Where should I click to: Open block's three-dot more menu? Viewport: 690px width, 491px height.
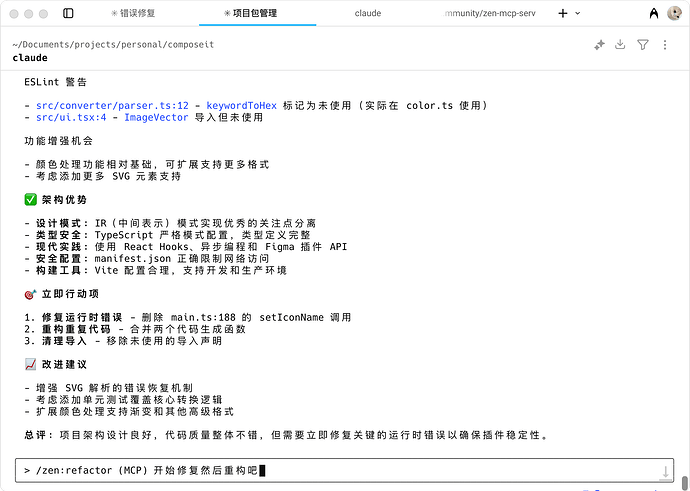pyautogui.click(x=665, y=44)
